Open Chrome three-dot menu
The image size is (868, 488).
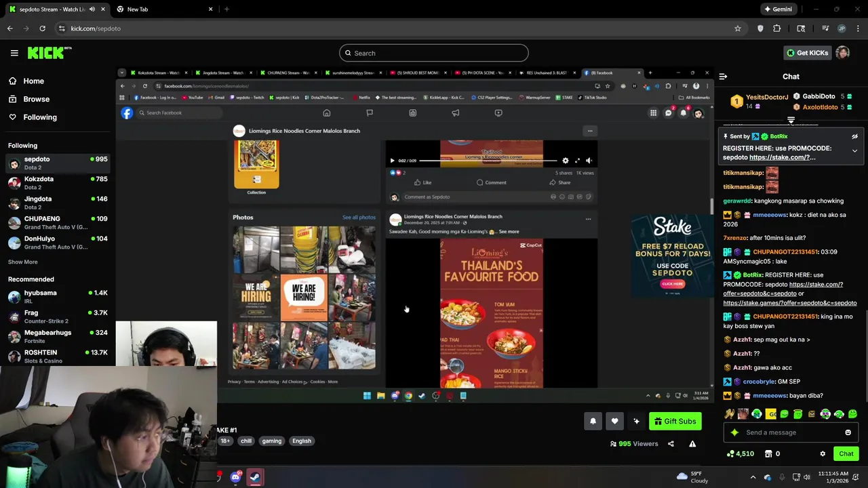tap(858, 28)
